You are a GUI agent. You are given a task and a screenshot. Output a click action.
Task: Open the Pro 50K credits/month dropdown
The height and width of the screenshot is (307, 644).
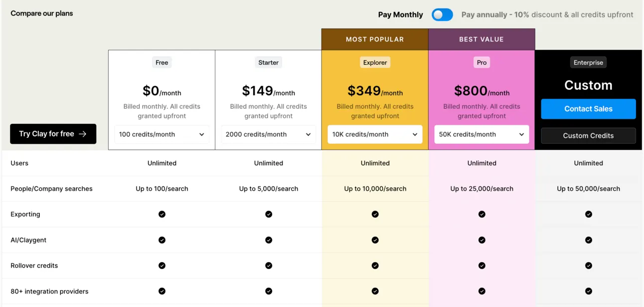(482, 134)
